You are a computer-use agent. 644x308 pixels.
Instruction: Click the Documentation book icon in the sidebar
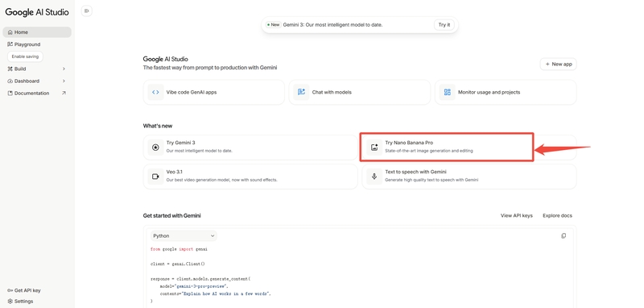[10, 94]
